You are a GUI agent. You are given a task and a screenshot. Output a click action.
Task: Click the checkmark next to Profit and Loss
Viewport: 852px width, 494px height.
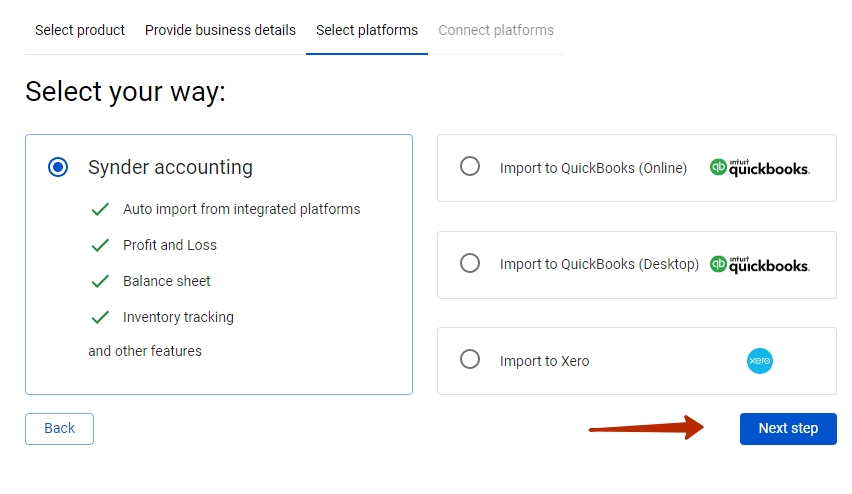pyautogui.click(x=100, y=245)
